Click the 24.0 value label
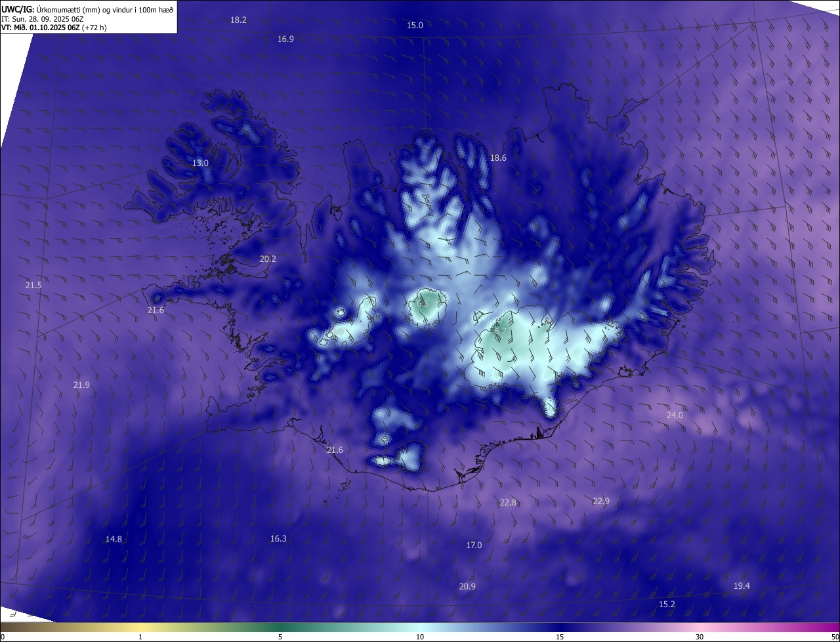The height and width of the screenshot is (642, 840). click(675, 416)
